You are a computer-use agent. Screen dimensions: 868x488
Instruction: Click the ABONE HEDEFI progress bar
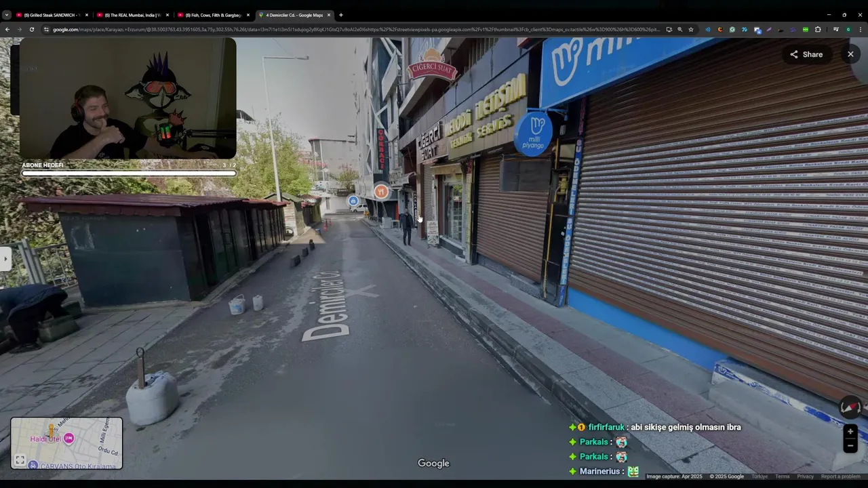point(129,174)
